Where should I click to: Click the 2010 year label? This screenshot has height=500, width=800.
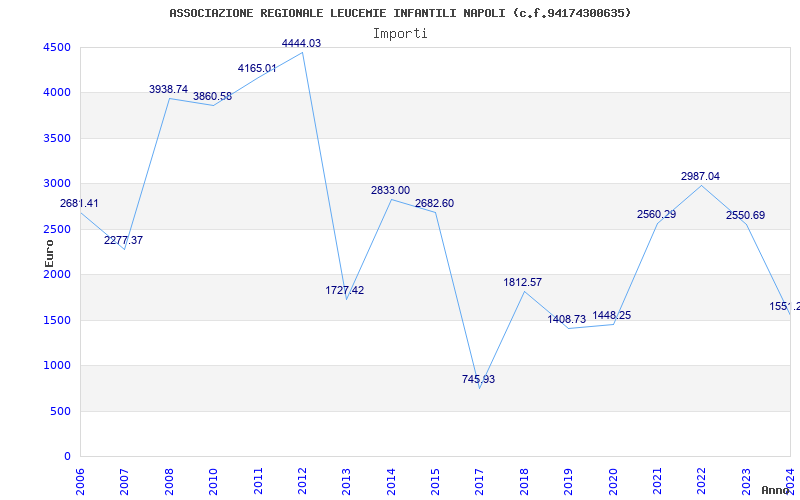coord(213,482)
